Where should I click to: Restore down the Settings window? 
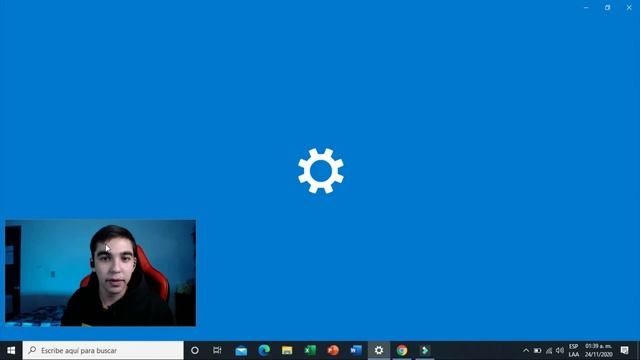608,7
